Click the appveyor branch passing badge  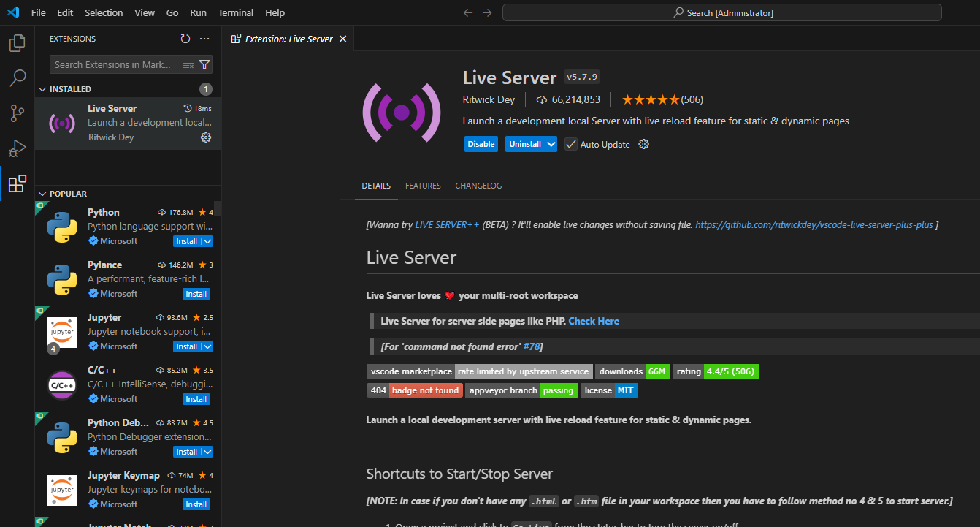[x=521, y=390]
